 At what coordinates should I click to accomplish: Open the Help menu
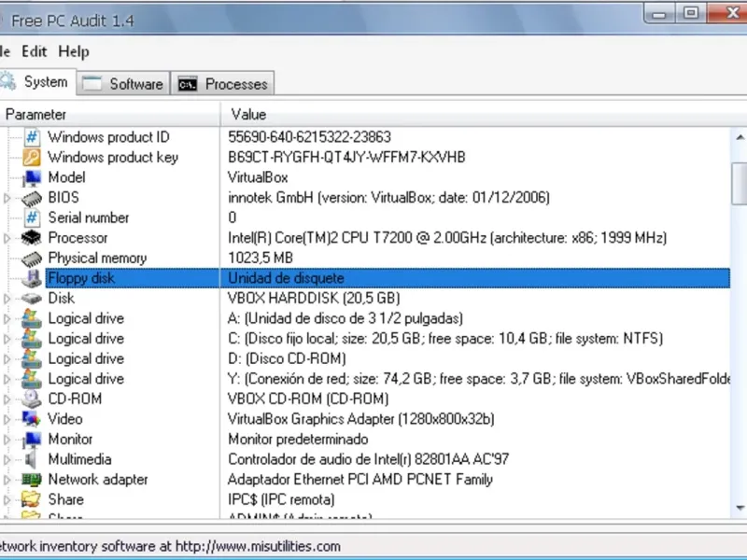(x=74, y=51)
